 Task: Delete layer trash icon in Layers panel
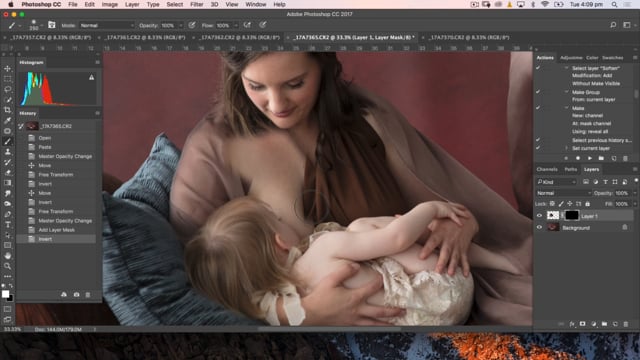click(626, 324)
